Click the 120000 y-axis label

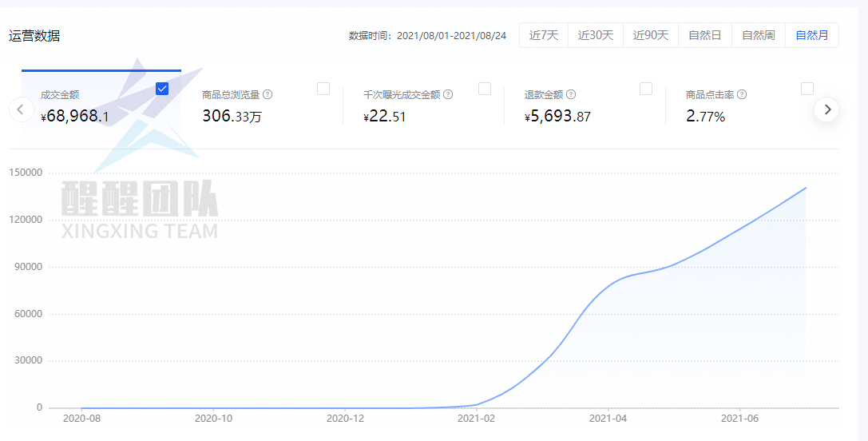(x=26, y=220)
